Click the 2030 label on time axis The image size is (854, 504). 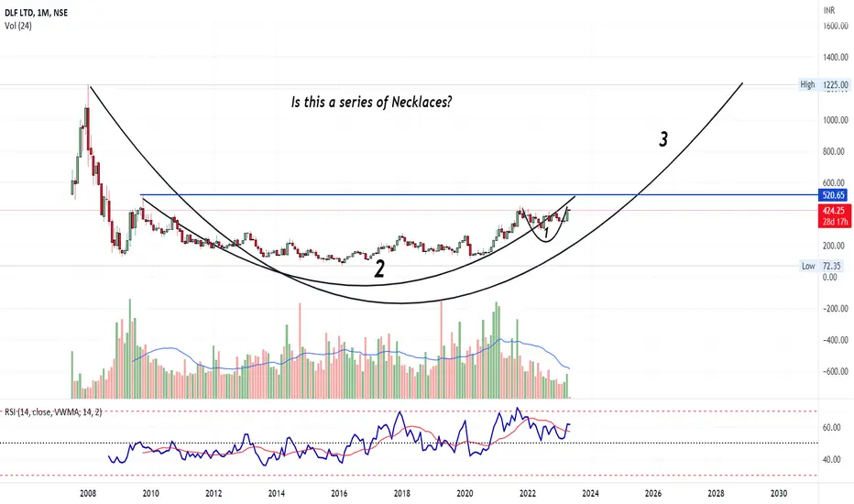coord(779,494)
